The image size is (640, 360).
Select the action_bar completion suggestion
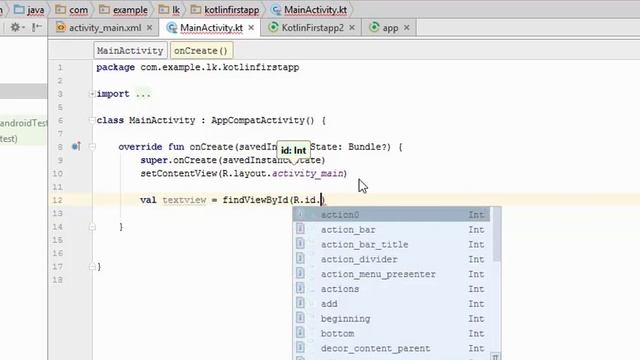(392, 230)
